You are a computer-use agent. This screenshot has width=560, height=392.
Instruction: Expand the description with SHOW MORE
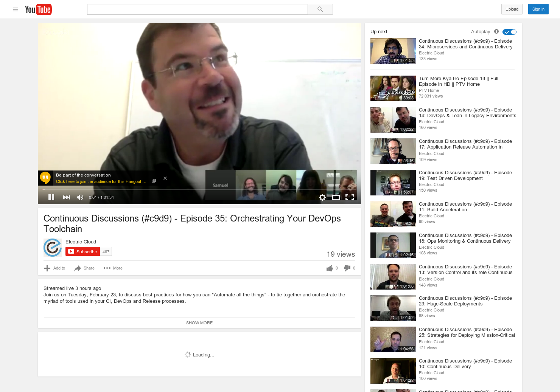coord(199,322)
